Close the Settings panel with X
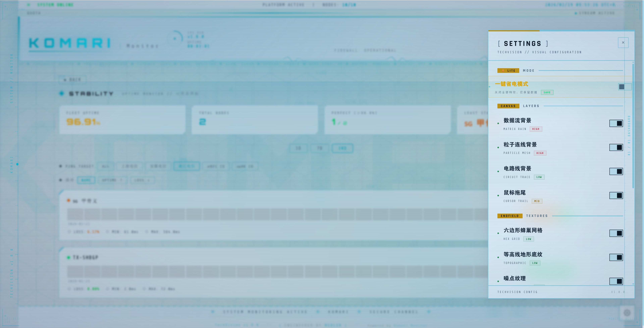The image size is (644, 328). [x=623, y=43]
